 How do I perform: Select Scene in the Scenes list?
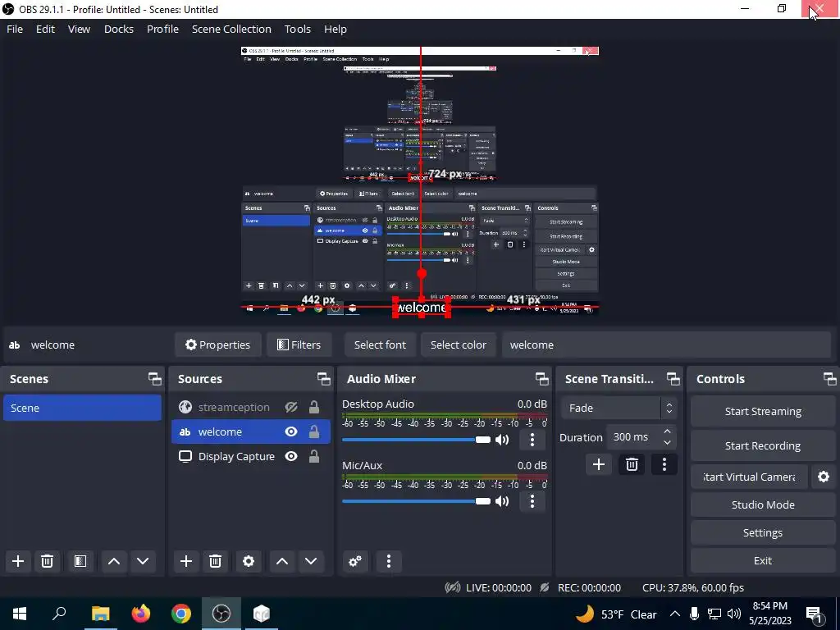[x=83, y=408]
